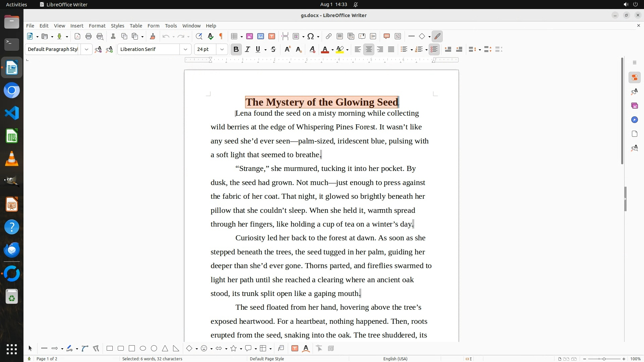Open the Format menu
Viewport: 644px width, 362px height.
point(97,26)
